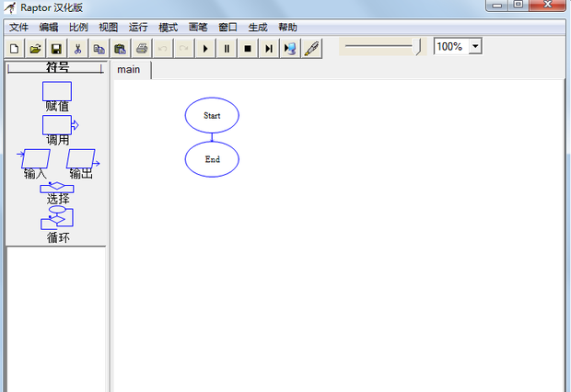Select the 调用 call symbol

click(60, 125)
